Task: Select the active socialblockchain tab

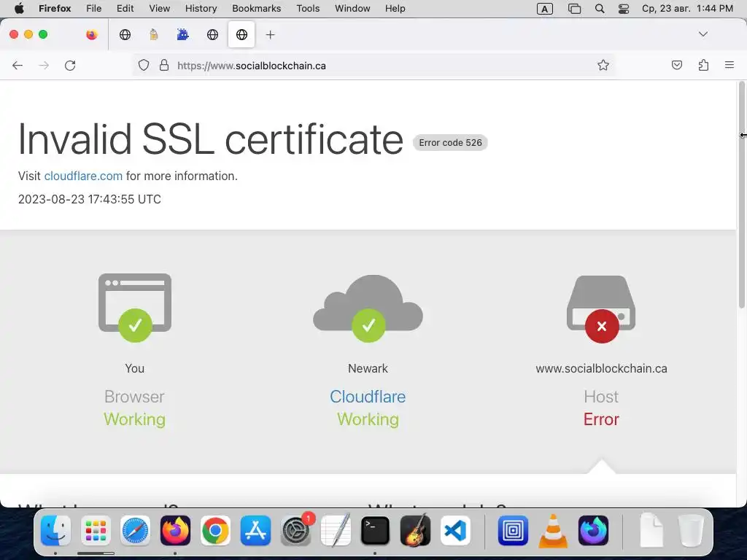Action: (241, 34)
